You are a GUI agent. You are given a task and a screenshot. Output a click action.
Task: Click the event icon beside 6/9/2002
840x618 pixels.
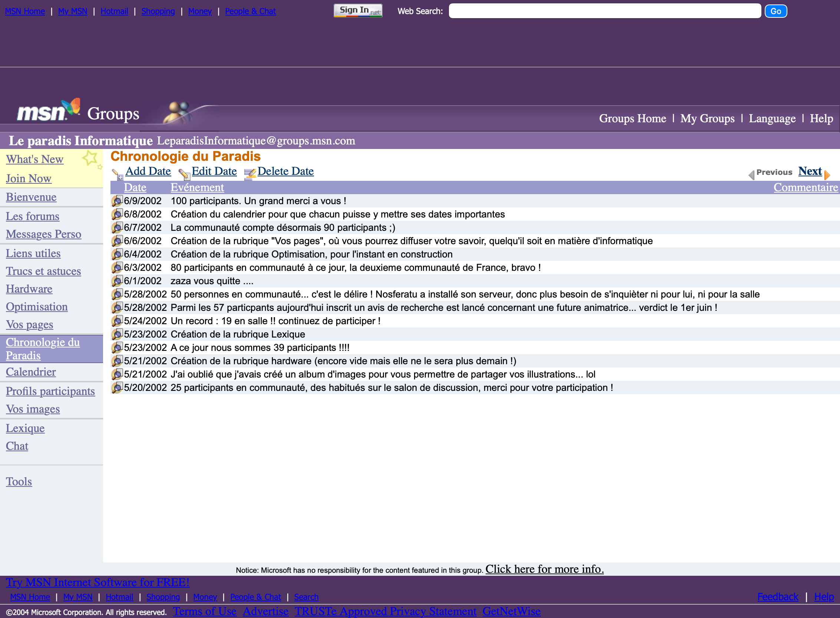(117, 201)
